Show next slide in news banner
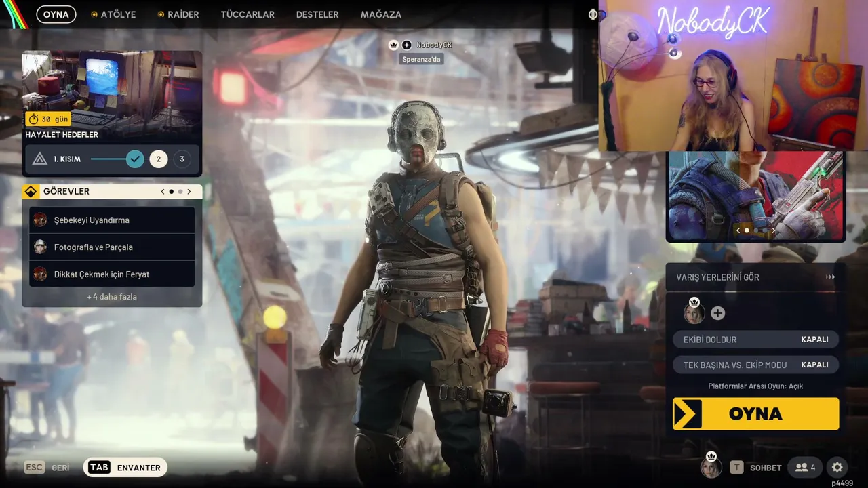868x488 pixels. [x=773, y=230]
